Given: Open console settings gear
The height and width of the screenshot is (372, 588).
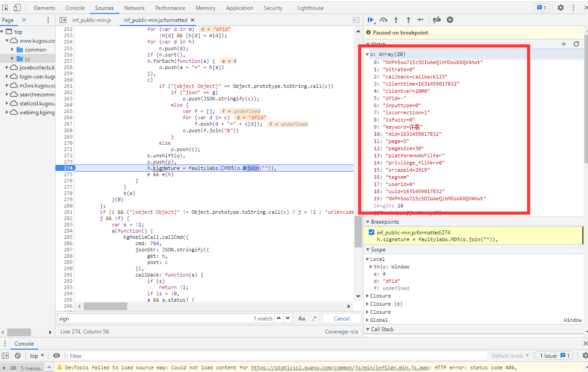Looking at the screenshot, I should pos(585,355).
